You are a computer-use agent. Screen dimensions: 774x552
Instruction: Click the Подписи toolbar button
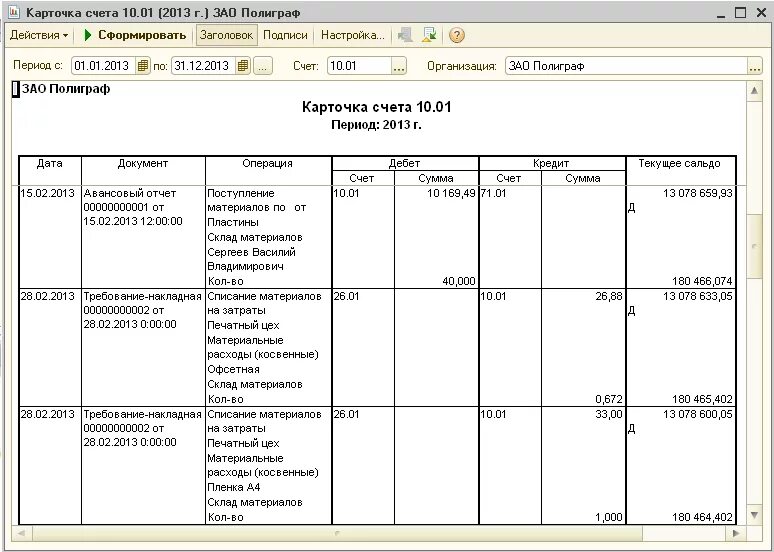[x=285, y=35]
